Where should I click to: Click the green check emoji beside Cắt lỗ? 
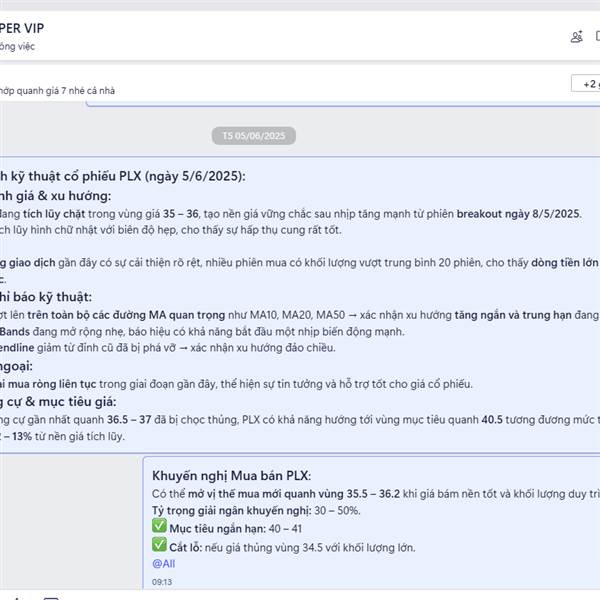159,545
